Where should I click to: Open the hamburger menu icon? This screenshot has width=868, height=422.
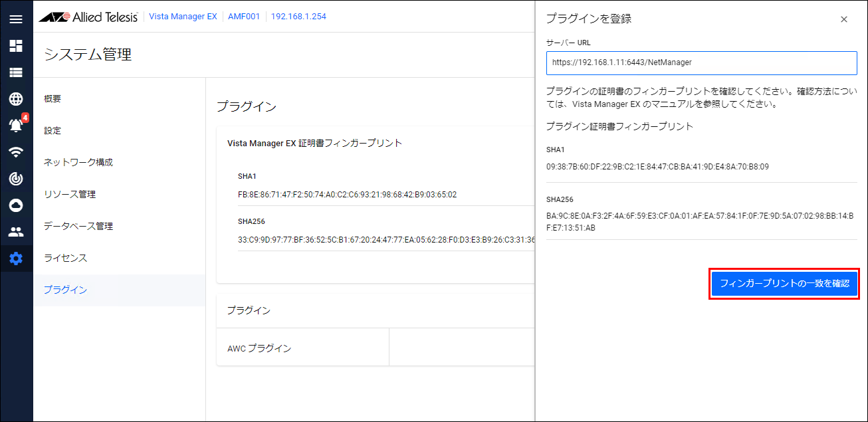tap(16, 19)
